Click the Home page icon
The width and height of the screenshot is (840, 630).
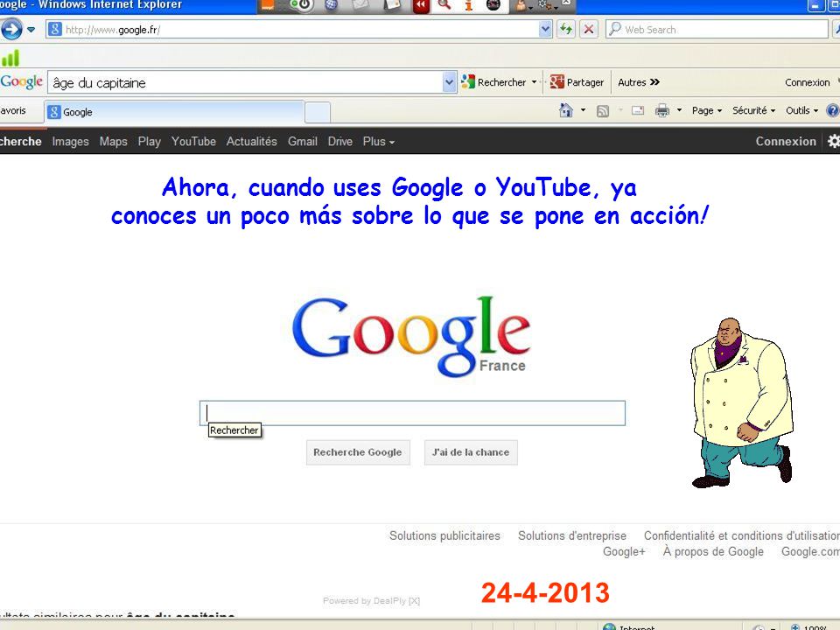[x=566, y=110]
